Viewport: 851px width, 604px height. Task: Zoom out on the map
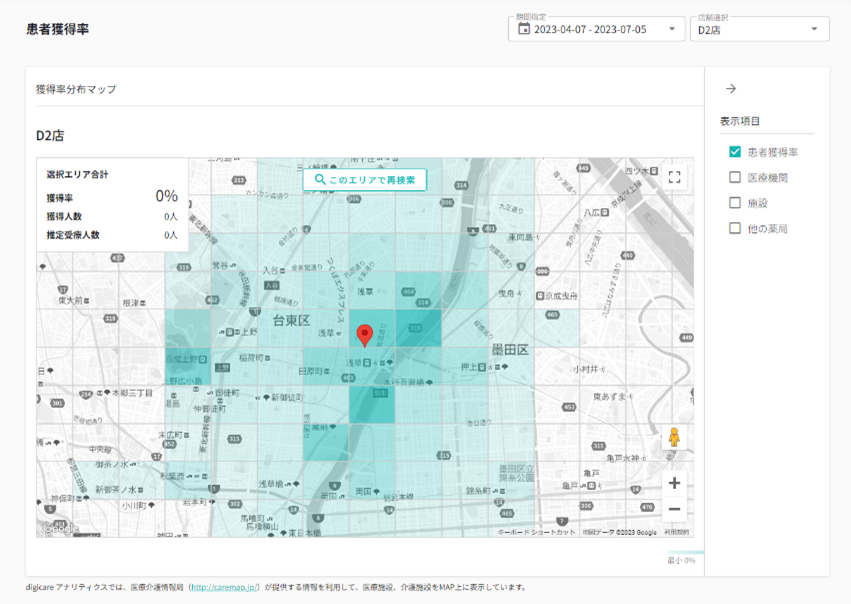[674, 509]
